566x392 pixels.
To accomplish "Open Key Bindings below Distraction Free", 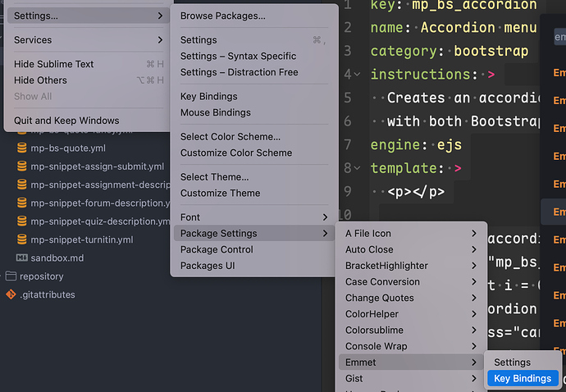I will pos(254,97).
